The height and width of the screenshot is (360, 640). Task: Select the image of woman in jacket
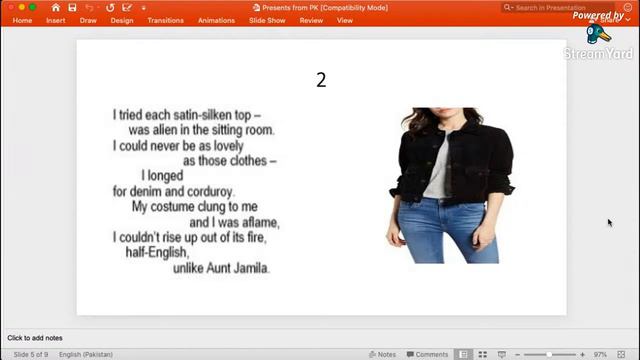(450, 185)
